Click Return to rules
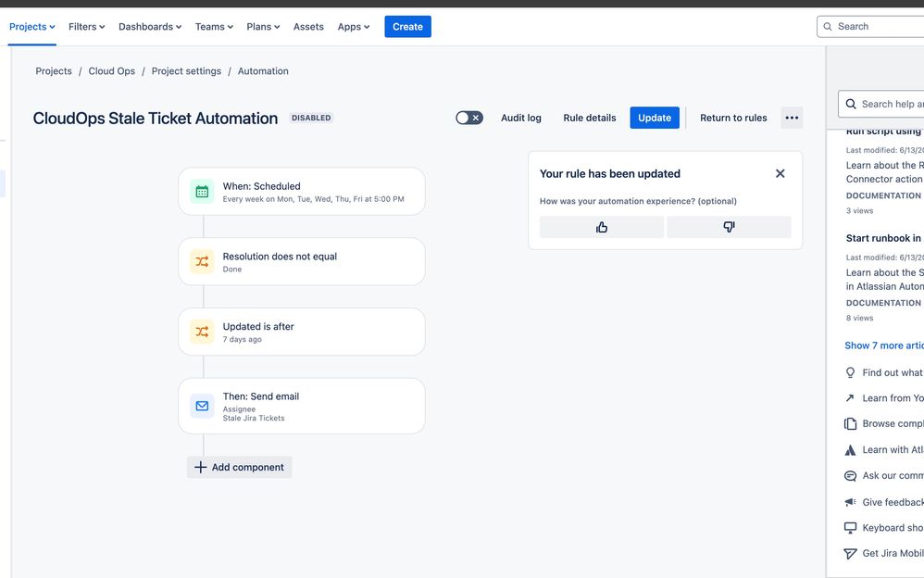Viewport: 924px width, 578px height. (733, 118)
